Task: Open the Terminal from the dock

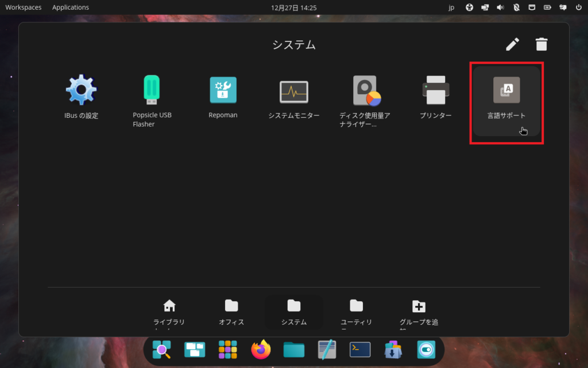Action: pyautogui.click(x=360, y=350)
